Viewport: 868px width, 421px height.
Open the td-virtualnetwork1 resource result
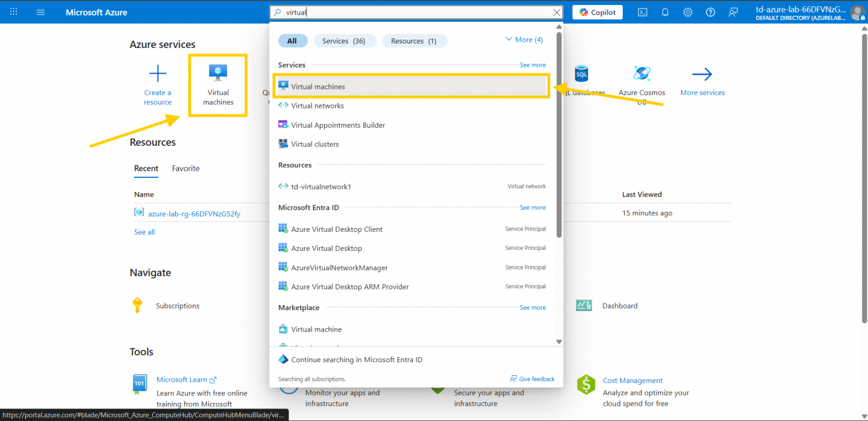pyautogui.click(x=411, y=186)
